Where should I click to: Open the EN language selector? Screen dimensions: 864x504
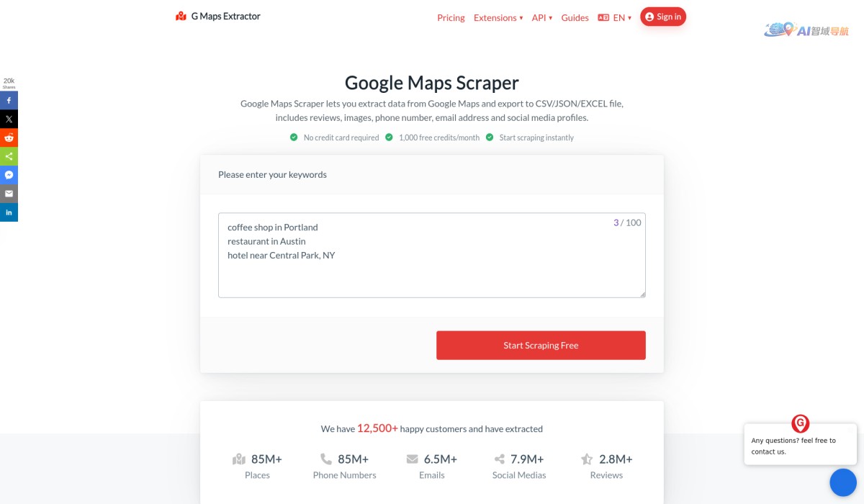(x=623, y=17)
